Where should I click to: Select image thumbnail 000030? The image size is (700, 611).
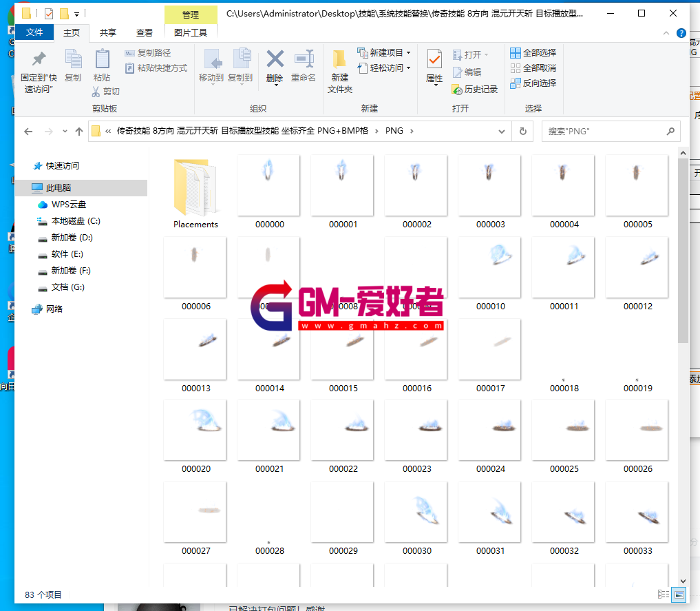click(416, 518)
